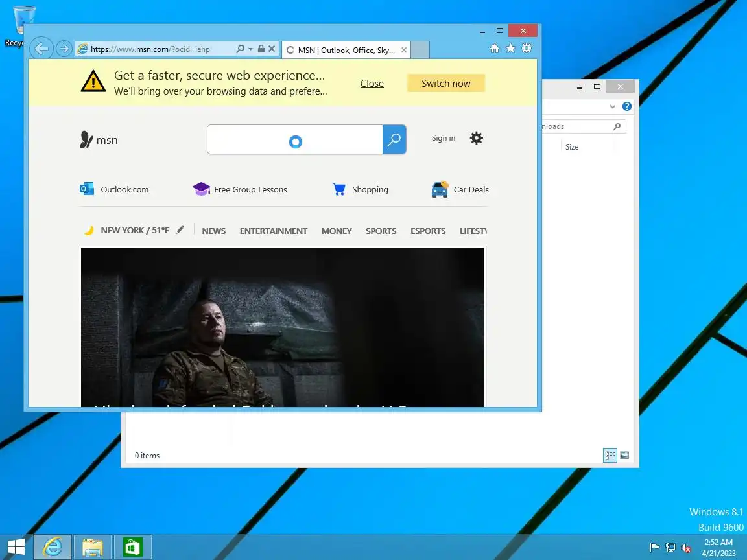This screenshot has width=747, height=560.
Task: Click the 0 items status text
Action: pos(147,456)
